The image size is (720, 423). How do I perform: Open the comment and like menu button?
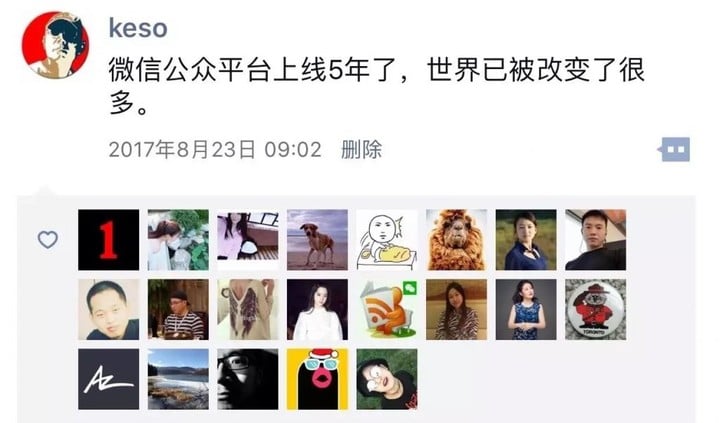pyautogui.click(x=674, y=149)
